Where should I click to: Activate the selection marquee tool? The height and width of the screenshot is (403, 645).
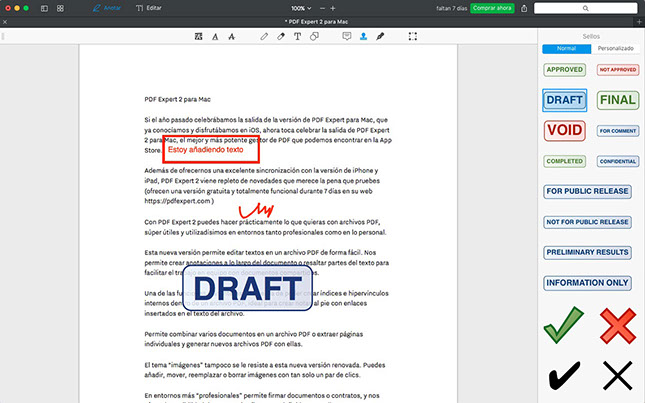click(x=413, y=36)
